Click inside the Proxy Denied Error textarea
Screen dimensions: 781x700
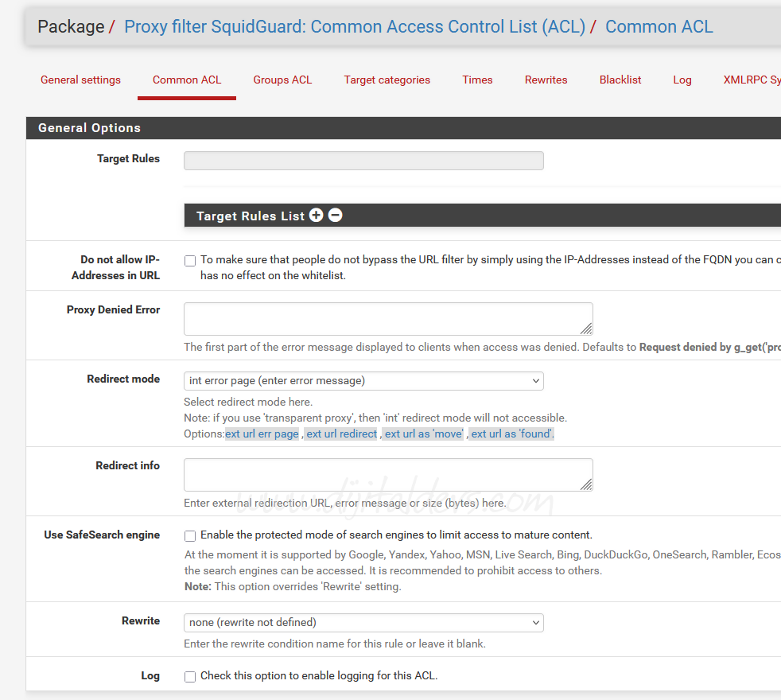(x=388, y=319)
